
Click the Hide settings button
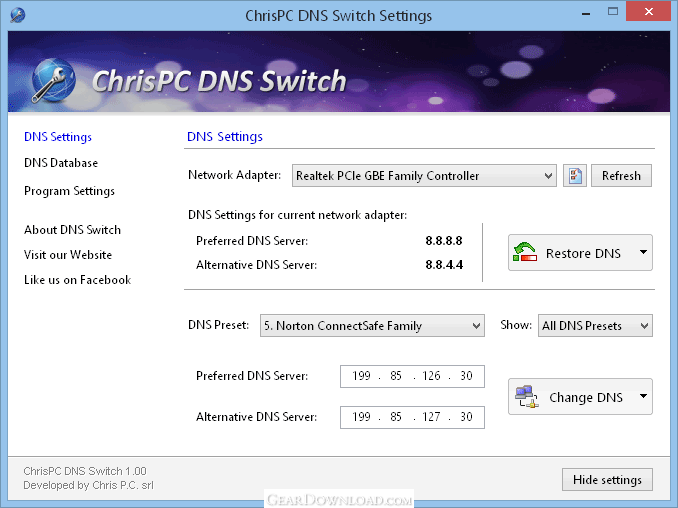tap(607, 479)
